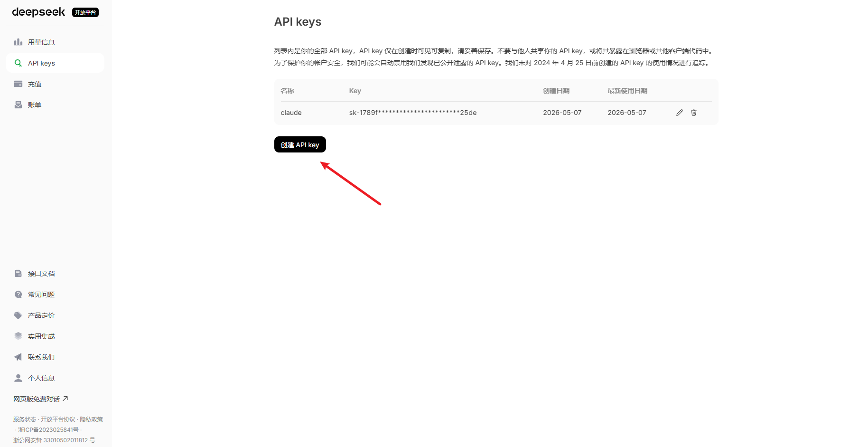The width and height of the screenshot is (868, 447).
Task: Click the 最新使用日期 column header
Action: coord(627,91)
